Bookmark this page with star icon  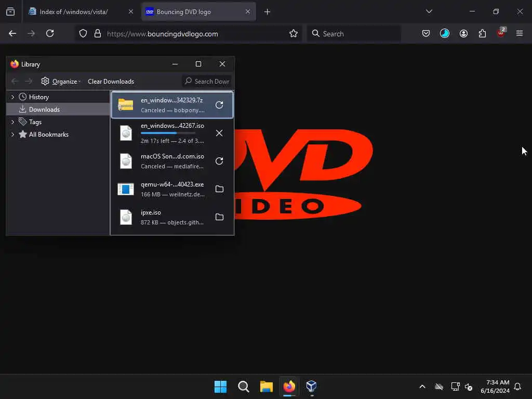294,34
